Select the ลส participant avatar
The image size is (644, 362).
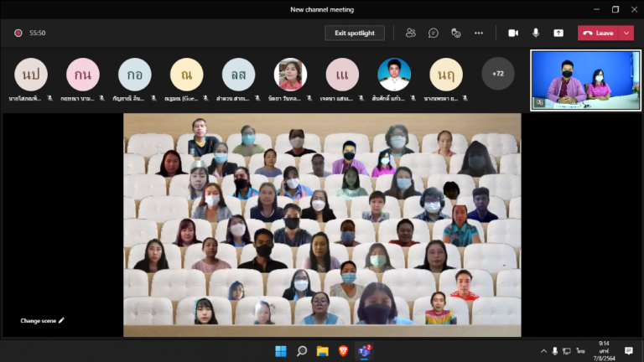238,75
